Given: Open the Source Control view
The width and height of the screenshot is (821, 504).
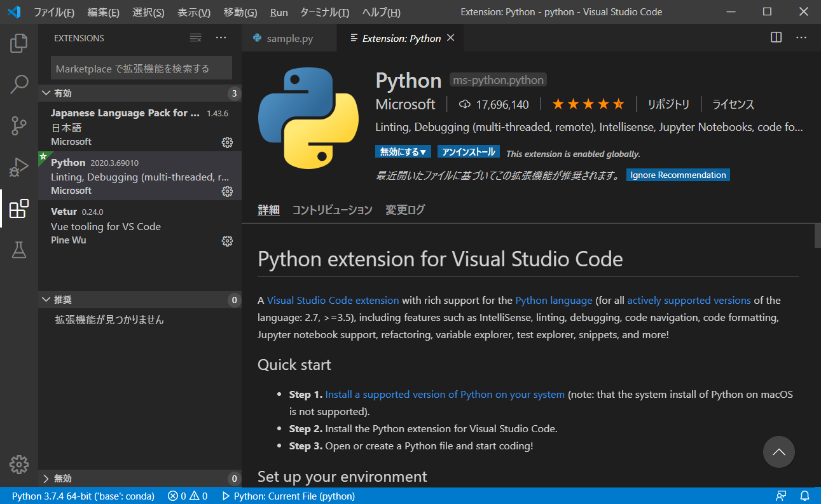Looking at the screenshot, I should pyautogui.click(x=19, y=126).
